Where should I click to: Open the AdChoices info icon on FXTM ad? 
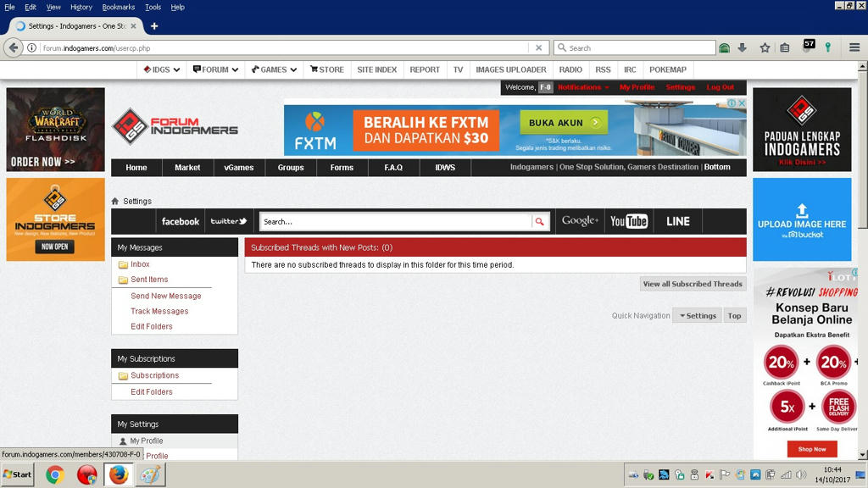click(x=732, y=103)
